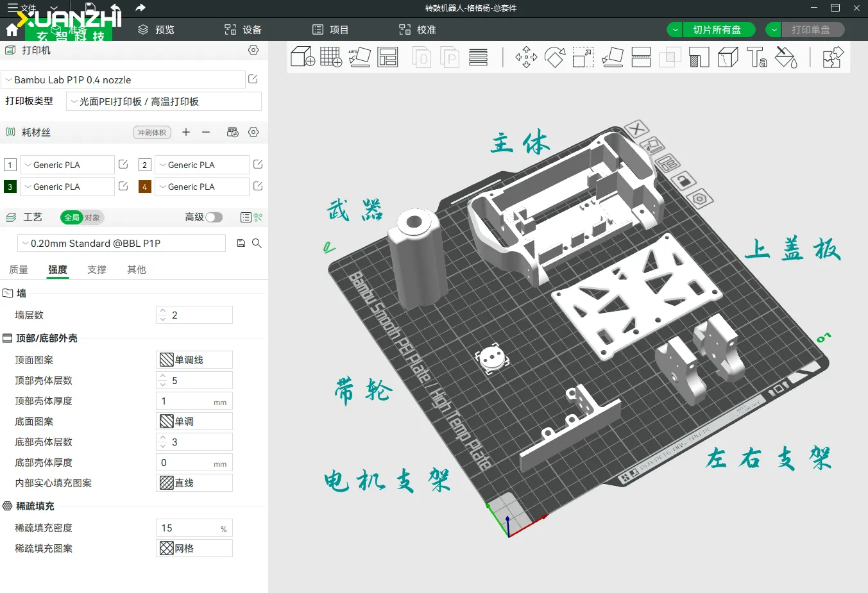The width and height of the screenshot is (868, 593).
Task: Add a filament with the plus icon
Action: pos(186,132)
